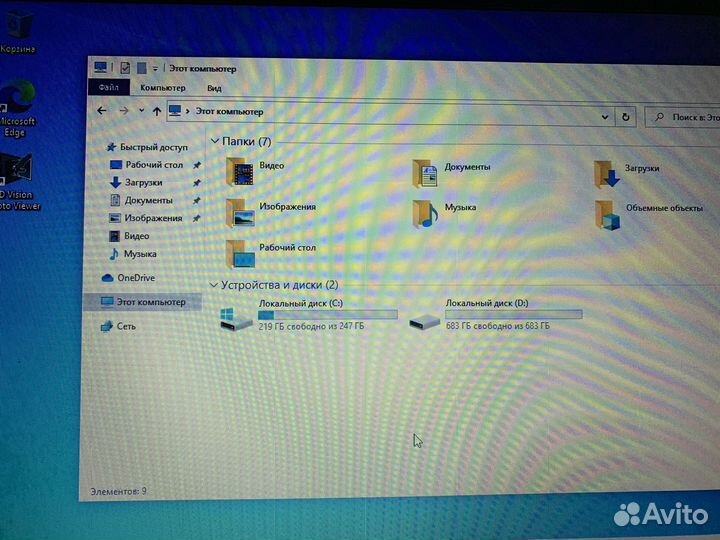The width and height of the screenshot is (720, 540).
Task: Unpin Рабочий стол from quick access
Action: coord(197,165)
